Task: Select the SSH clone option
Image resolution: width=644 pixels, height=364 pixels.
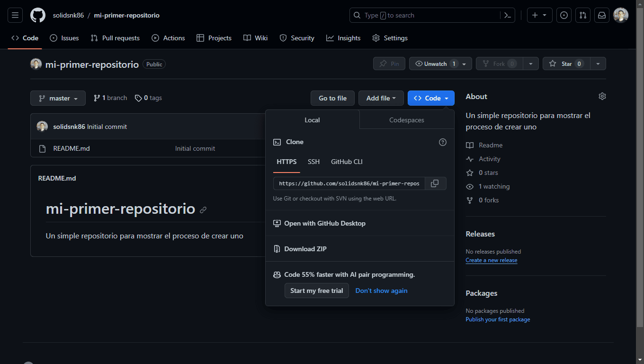Action: pyautogui.click(x=313, y=162)
